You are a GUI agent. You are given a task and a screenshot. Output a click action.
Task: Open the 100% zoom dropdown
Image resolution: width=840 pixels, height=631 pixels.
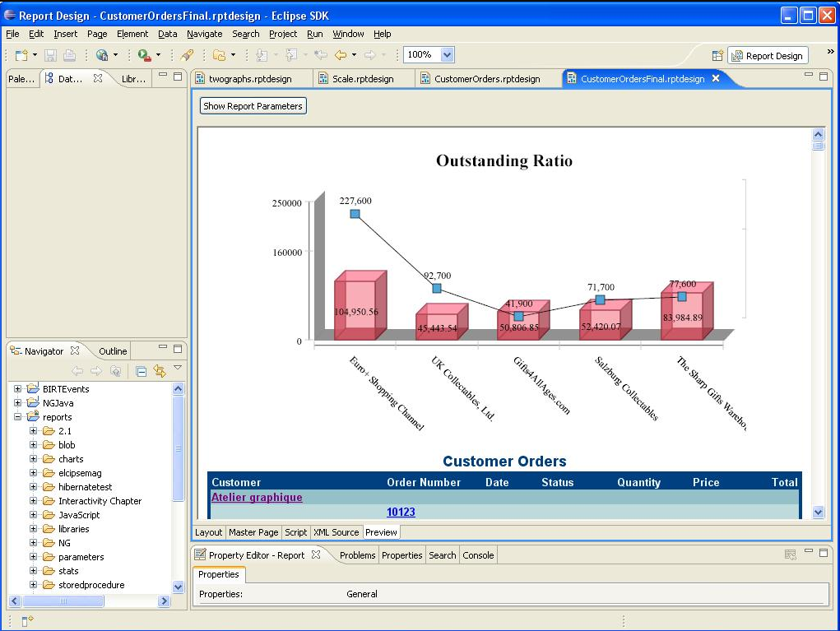point(447,55)
